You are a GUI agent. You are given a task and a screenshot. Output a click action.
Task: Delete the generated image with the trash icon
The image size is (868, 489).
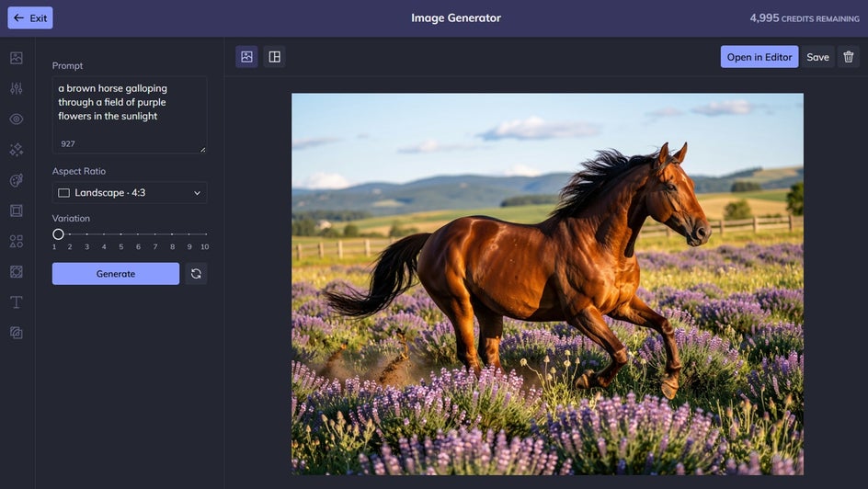point(848,56)
